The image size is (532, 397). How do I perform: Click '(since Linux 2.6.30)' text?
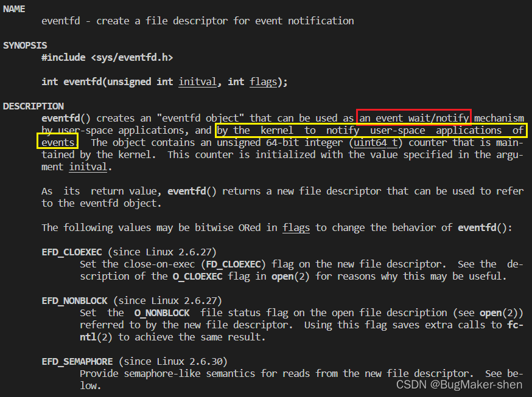tap(173, 362)
